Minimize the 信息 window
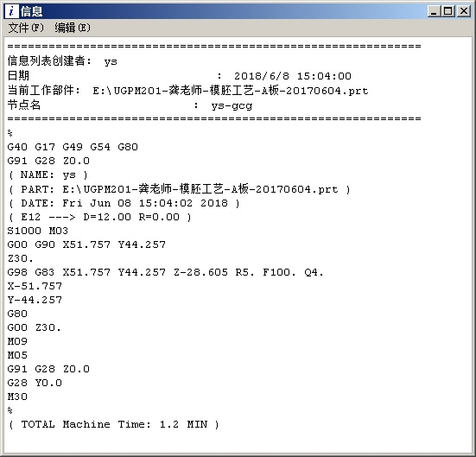476x457 pixels. 434,11
